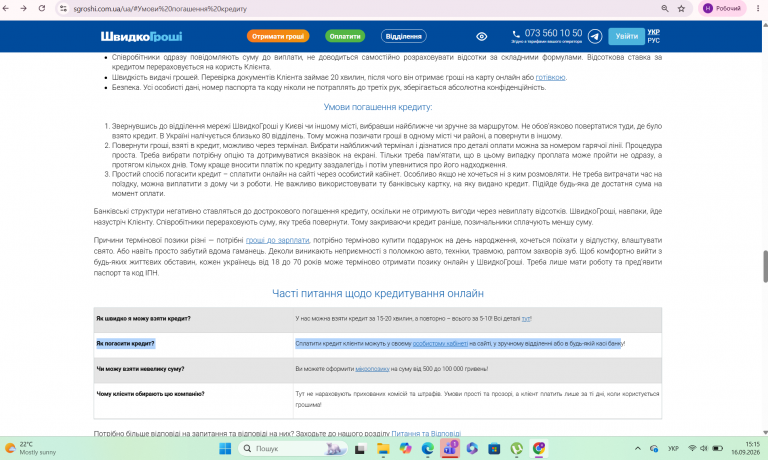This screenshot has height=460, width=768.
Task: Open Wi-Fi network tray icon
Action: pyautogui.click(x=692, y=448)
